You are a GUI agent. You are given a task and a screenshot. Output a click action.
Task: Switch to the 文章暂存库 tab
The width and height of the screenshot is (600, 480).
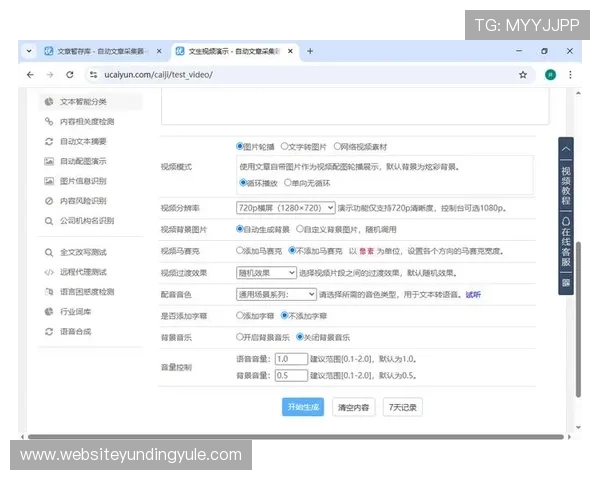coord(101,51)
